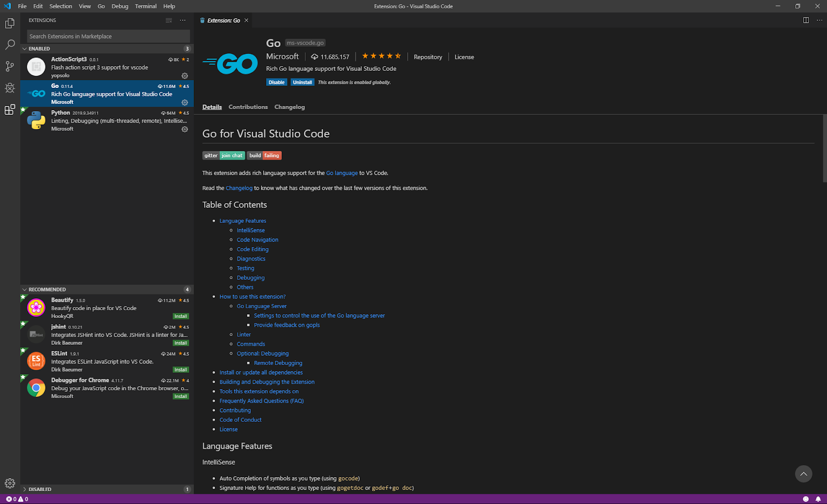Open the Repository link
The height and width of the screenshot is (504, 827).
(428, 57)
